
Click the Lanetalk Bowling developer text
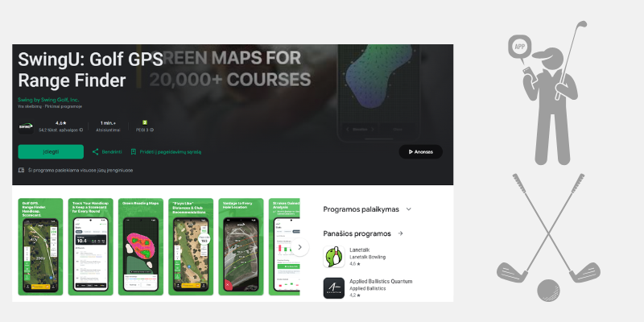(367, 257)
